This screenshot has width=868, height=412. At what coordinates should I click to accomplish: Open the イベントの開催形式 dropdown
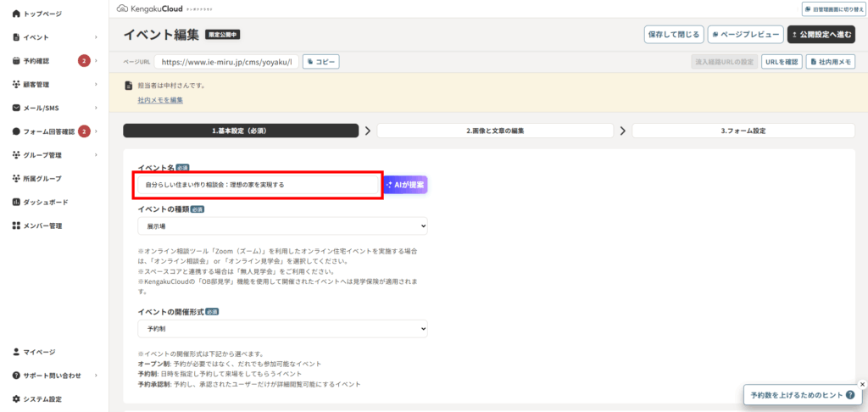[x=282, y=328]
